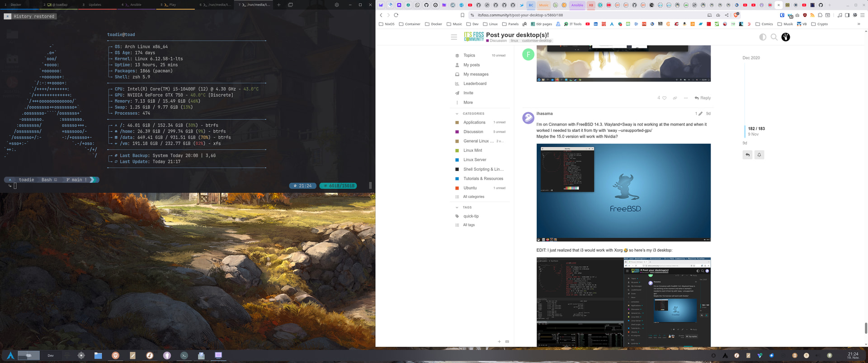Image resolution: width=868 pixels, height=363 pixels.
Task: Open the FreeBSD desktop screenshot thumbnail
Action: pyautogui.click(x=623, y=192)
